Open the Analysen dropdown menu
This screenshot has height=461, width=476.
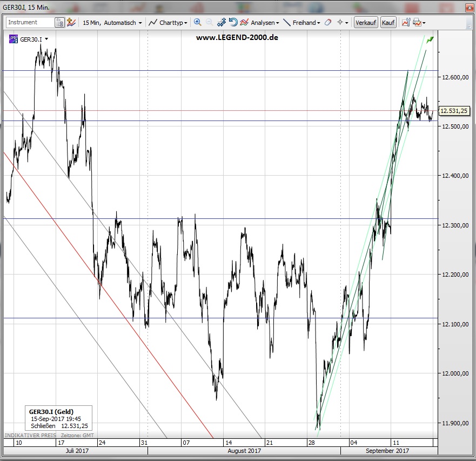click(x=259, y=23)
